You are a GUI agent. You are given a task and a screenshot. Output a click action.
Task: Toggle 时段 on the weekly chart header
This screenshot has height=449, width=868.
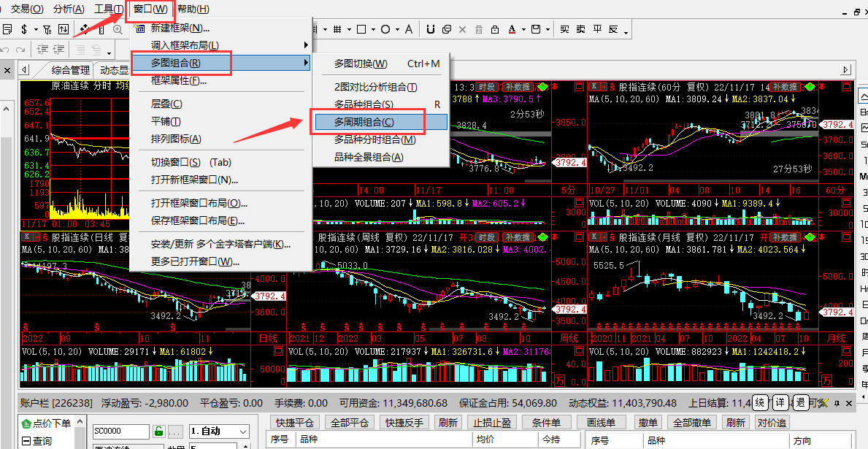pos(486,237)
